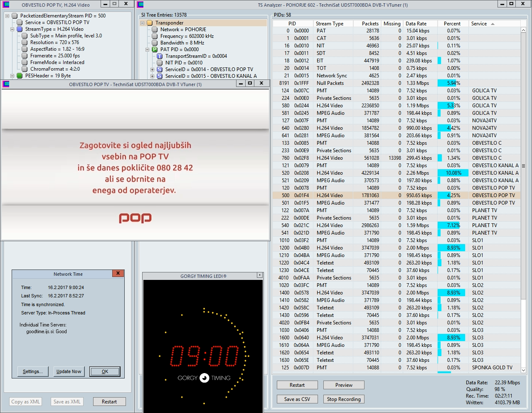Image resolution: width=532 pixels, height=413 pixels.
Task: Click the TransportStreamID blue T icon
Action: pos(160,56)
